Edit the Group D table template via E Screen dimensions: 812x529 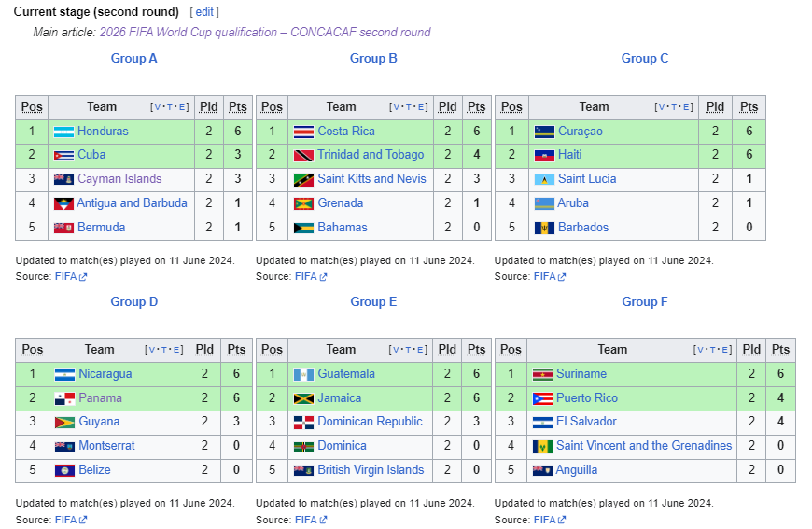(x=176, y=350)
